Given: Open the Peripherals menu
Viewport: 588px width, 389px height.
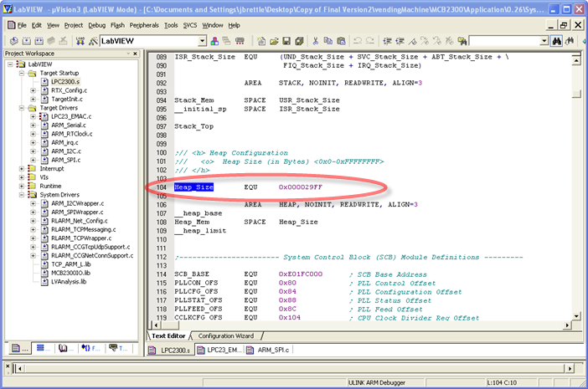Looking at the screenshot, I should (143, 25).
